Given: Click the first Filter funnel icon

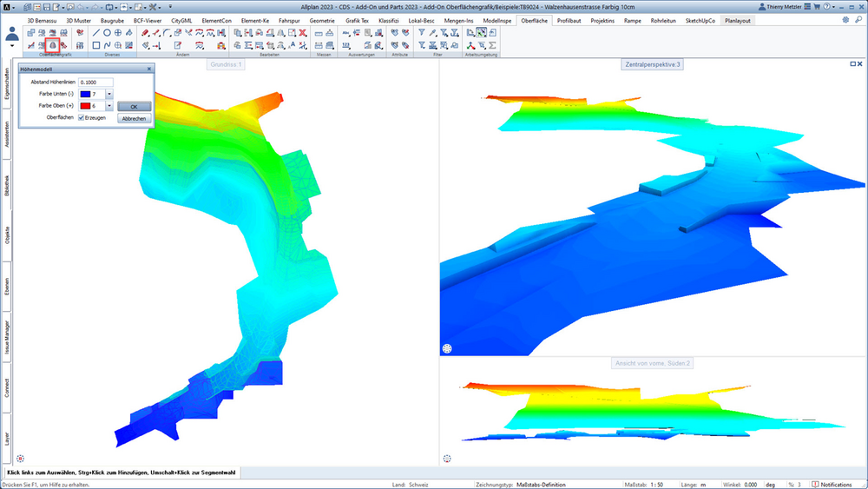Looking at the screenshot, I should pos(422,33).
